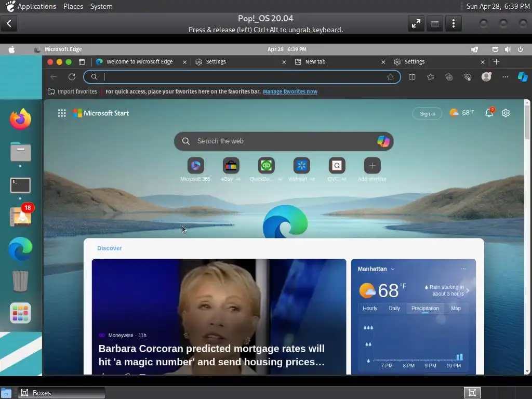Open split screen view icon in Edge toolbar
This screenshot has width=532, height=399.
[x=412, y=77]
